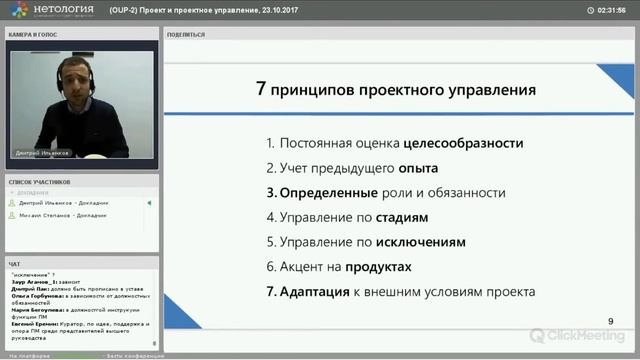Click slide item "Постоянная оценка целесообразности"
This screenshot has height=360, width=640.
[395, 143]
